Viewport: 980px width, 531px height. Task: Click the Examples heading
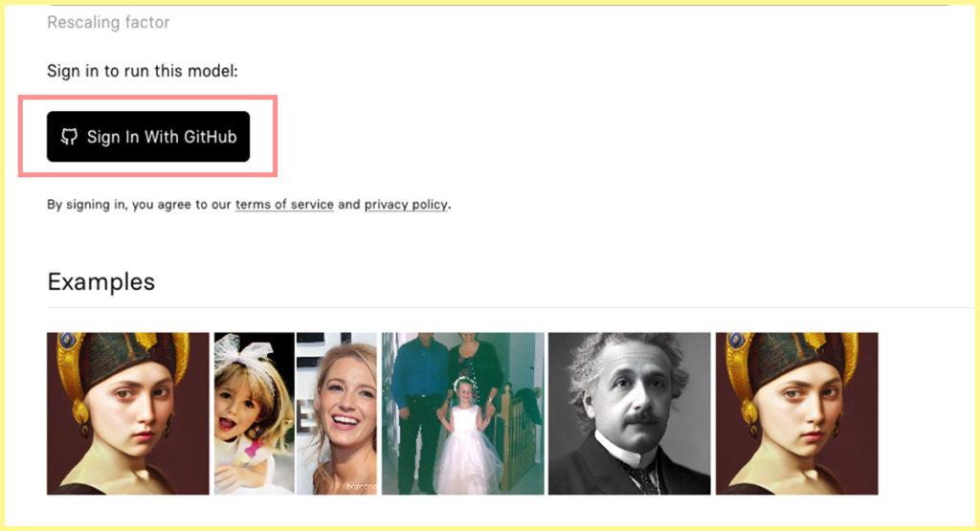point(101,281)
